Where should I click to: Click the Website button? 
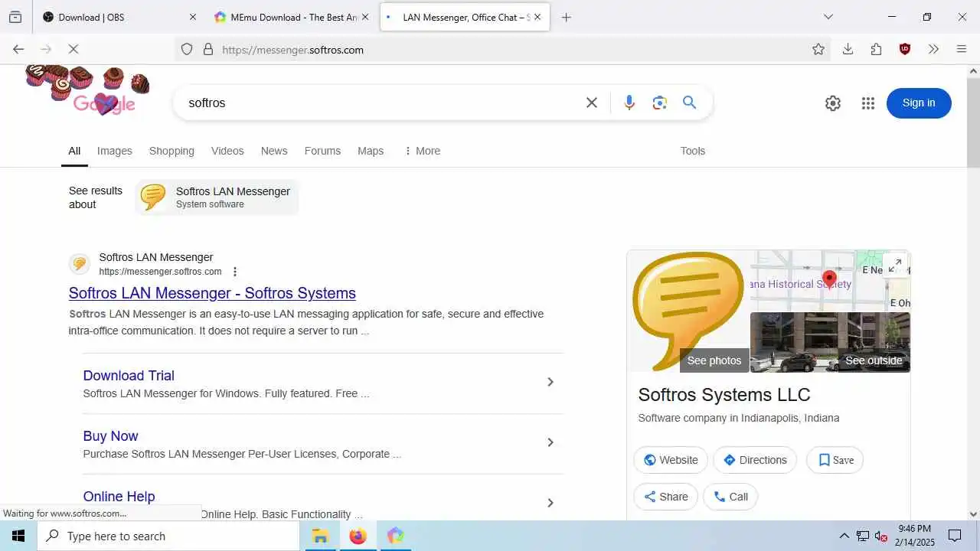coord(671,460)
